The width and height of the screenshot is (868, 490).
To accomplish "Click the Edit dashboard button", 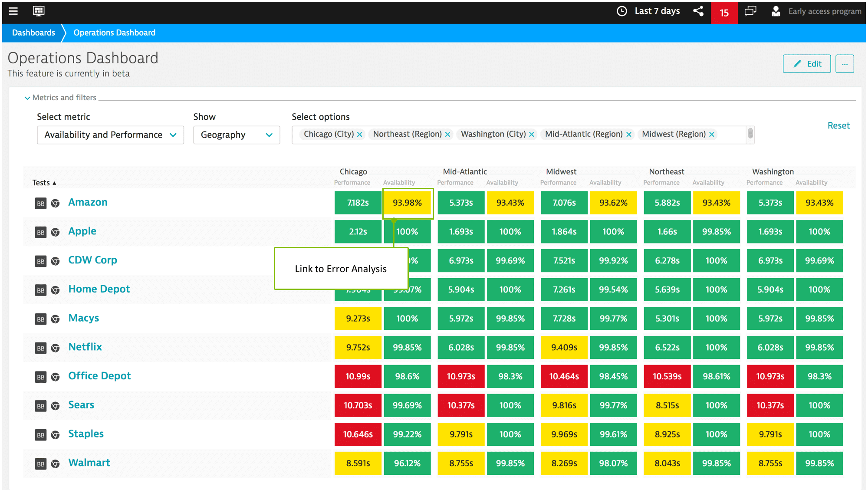I will (807, 64).
